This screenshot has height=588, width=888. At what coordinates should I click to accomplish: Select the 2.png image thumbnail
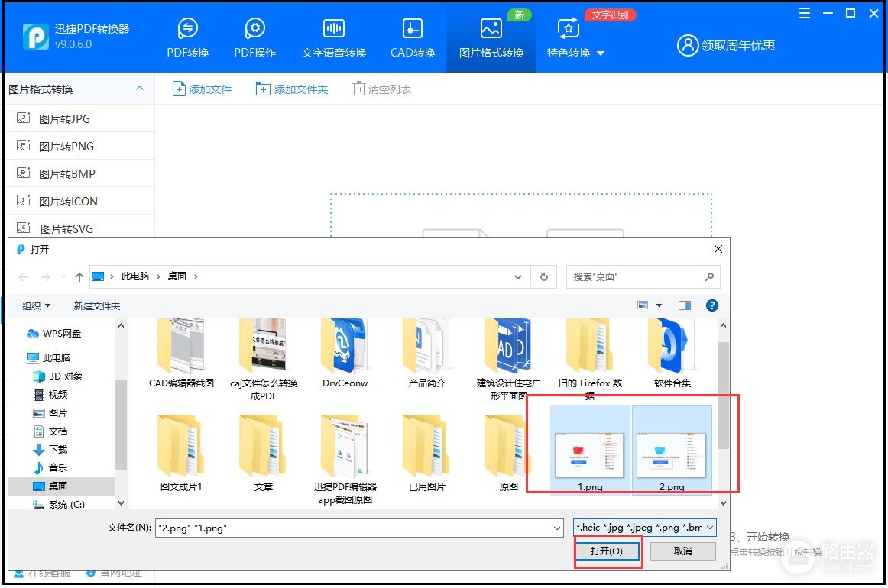[672, 449]
